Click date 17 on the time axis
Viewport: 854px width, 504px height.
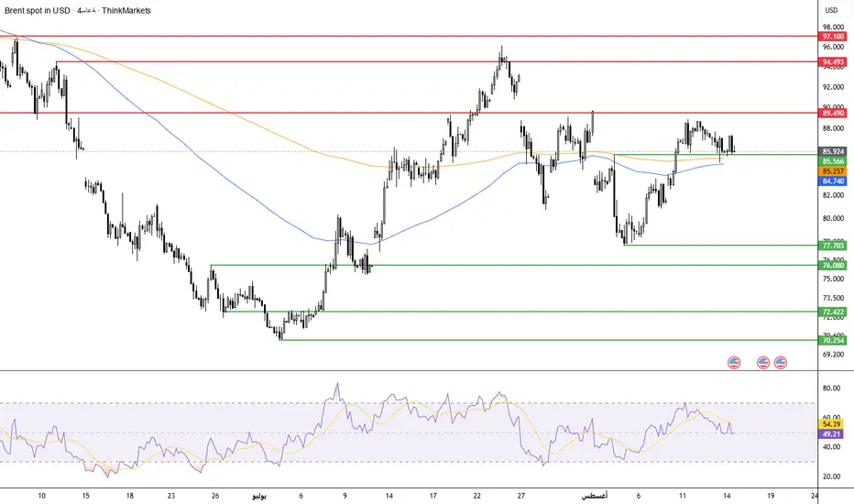[433, 496]
